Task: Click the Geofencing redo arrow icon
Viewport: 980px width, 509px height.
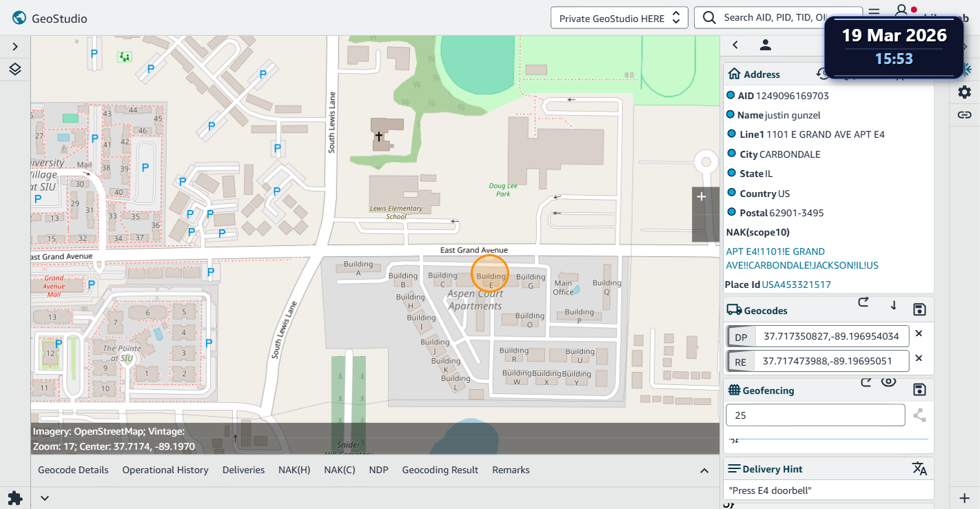Action: [x=866, y=382]
